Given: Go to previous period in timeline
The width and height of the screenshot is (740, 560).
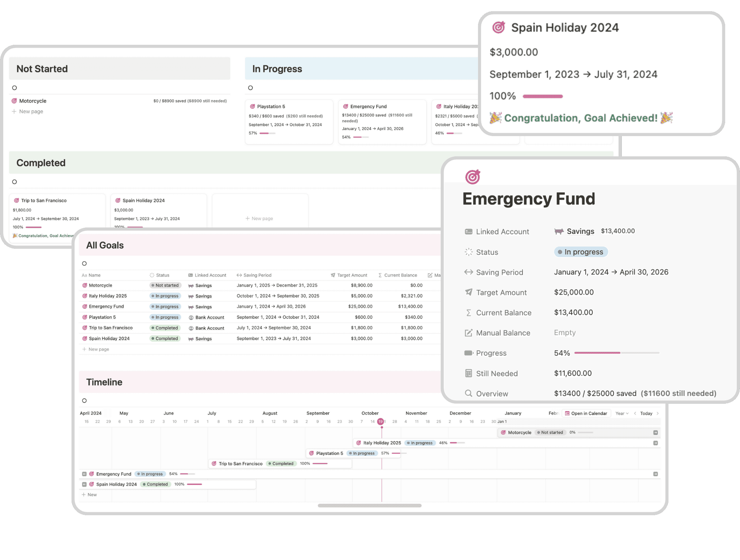Looking at the screenshot, I should click(x=635, y=413).
